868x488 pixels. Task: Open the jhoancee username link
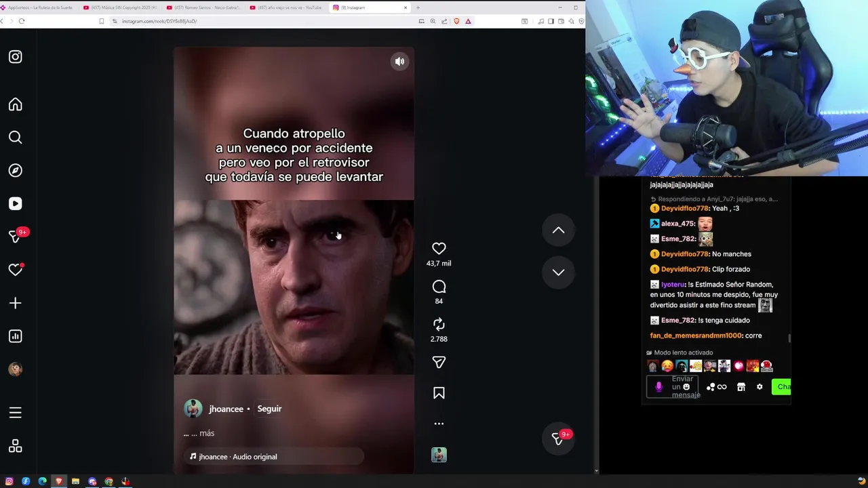pos(226,409)
